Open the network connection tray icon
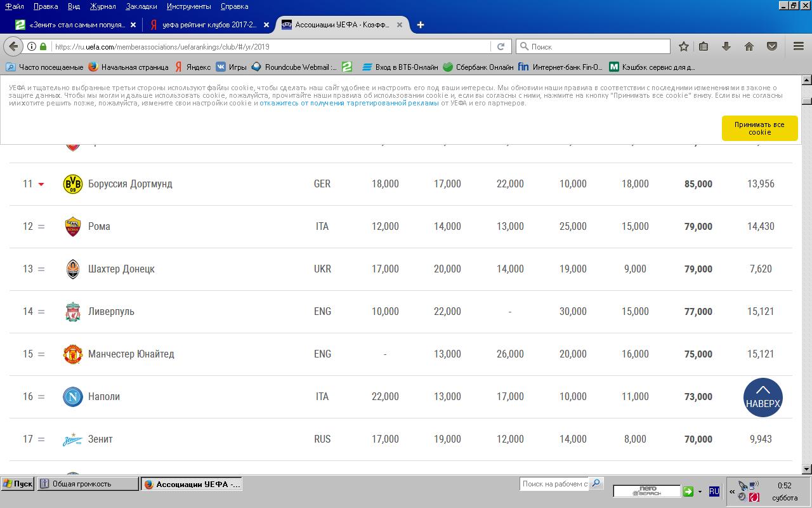812x508 pixels. point(754,486)
